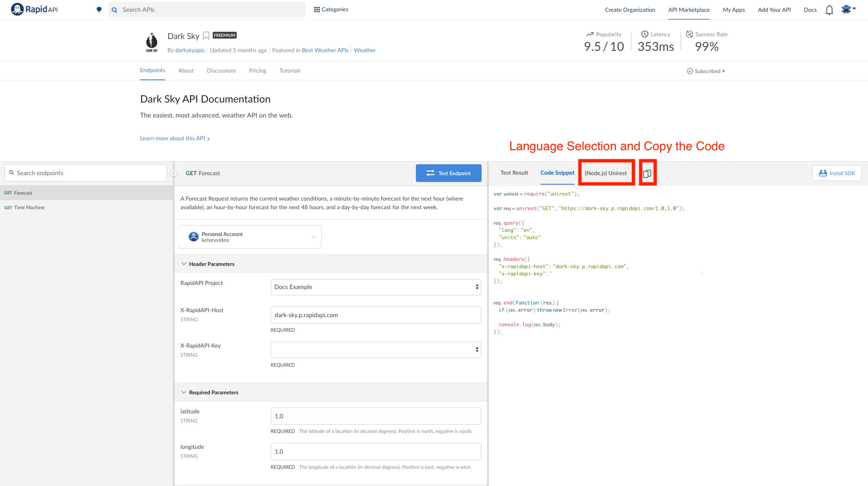Image resolution: width=868 pixels, height=486 pixels.
Task: Click the RapidAPI logo
Action: pyautogui.click(x=34, y=10)
